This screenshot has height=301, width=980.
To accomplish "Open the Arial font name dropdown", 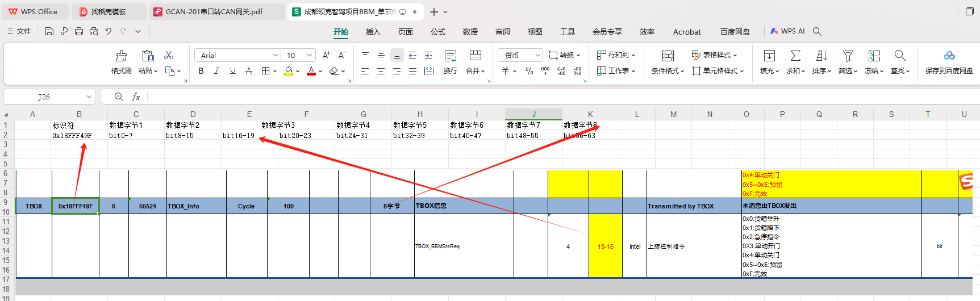I will click(x=276, y=55).
